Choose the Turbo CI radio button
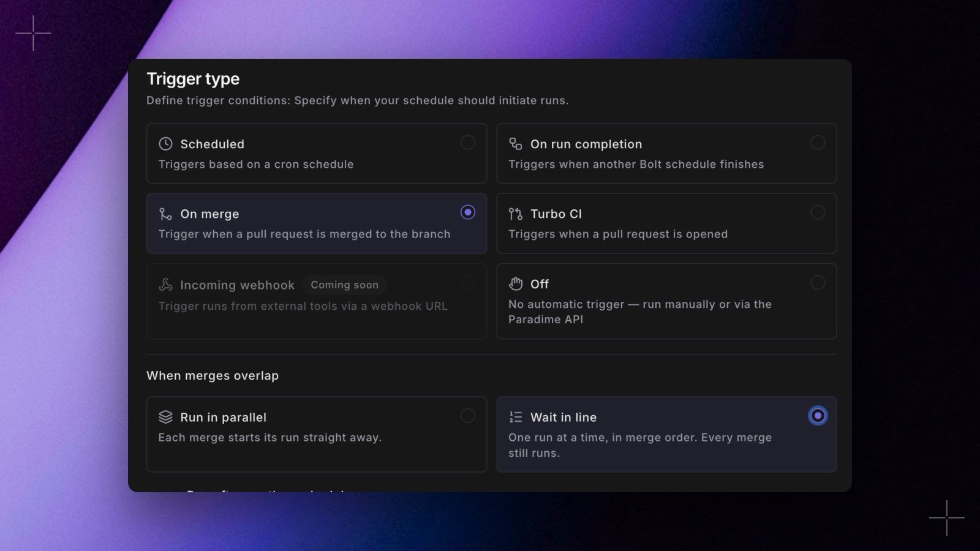Image resolution: width=980 pixels, height=551 pixels. point(818,212)
